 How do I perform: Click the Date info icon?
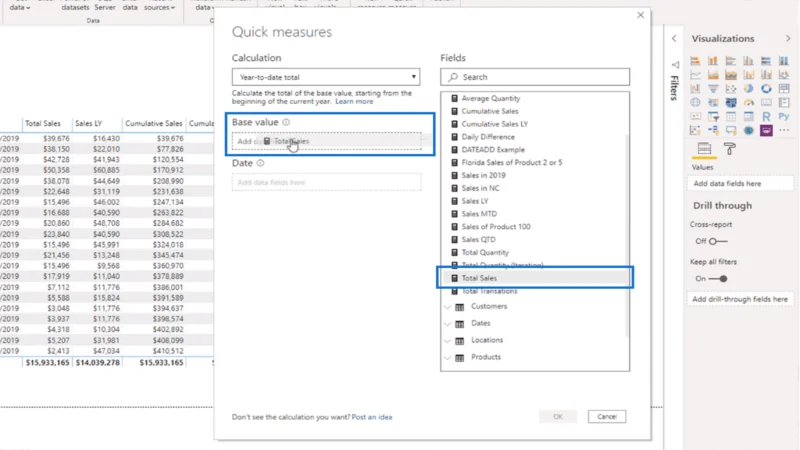point(260,163)
